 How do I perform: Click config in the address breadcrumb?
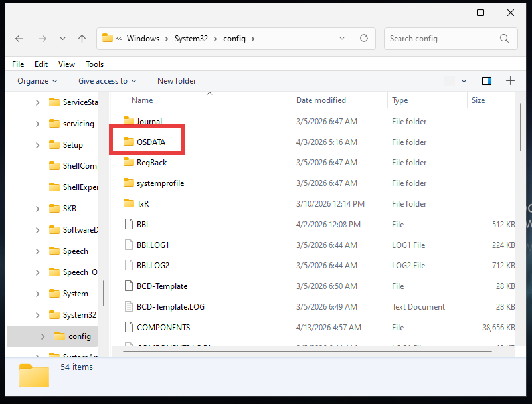(234, 39)
